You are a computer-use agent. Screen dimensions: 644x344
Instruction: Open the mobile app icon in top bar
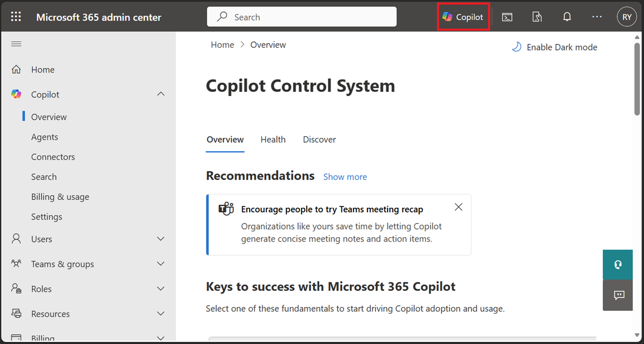click(x=537, y=17)
